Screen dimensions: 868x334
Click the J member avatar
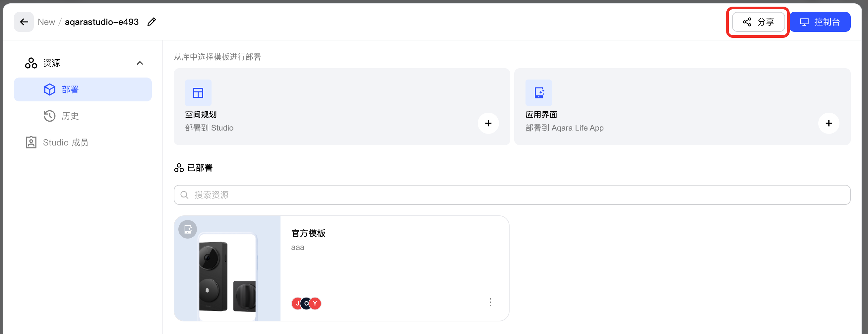point(297,304)
